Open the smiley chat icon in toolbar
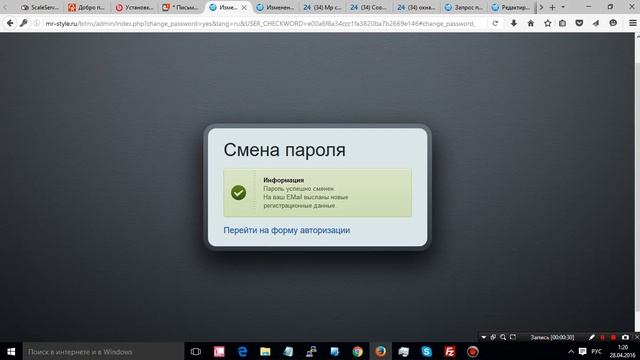Viewport: 640px width, 360px height. tap(613, 23)
